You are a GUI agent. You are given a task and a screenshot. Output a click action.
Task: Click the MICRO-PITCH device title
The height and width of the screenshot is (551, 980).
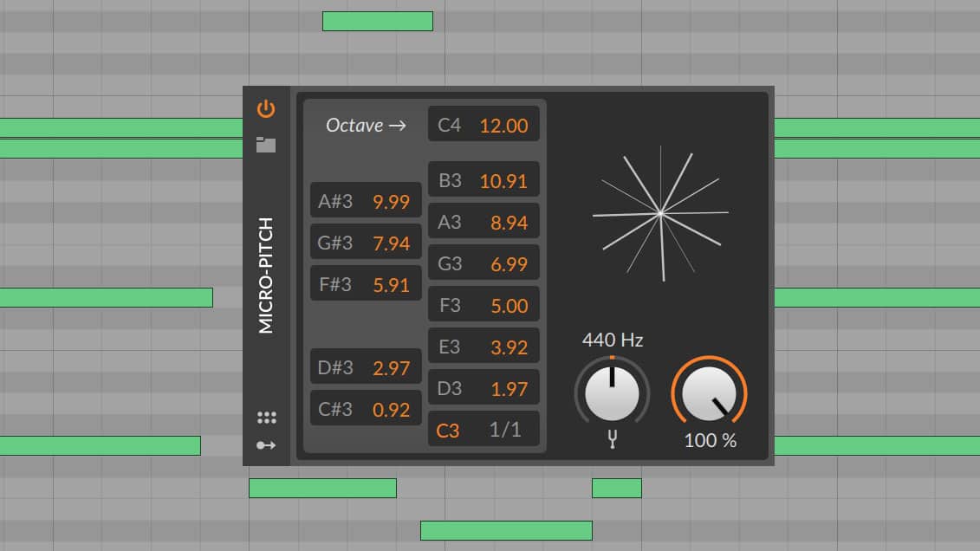(266, 275)
